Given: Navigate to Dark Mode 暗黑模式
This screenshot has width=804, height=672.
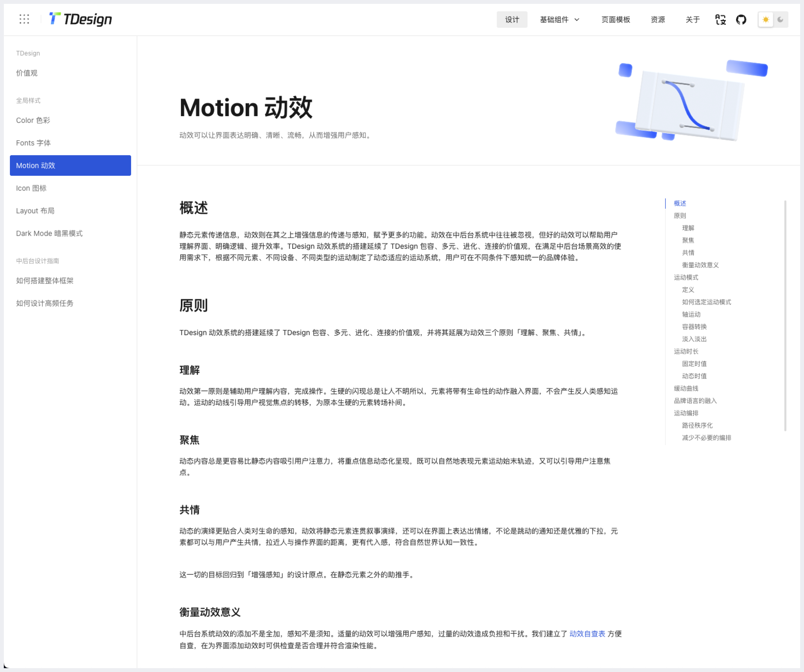Looking at the screenshot, I should (49, 233).
